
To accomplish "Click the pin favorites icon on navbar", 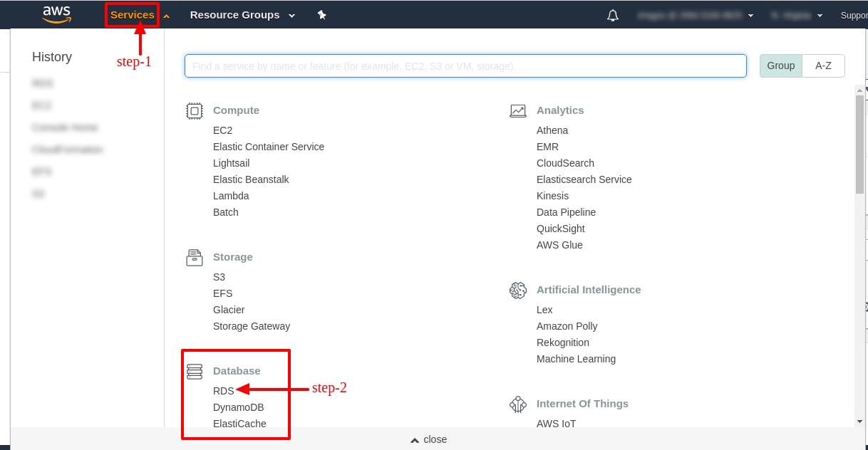I will (x=321, y=14).
